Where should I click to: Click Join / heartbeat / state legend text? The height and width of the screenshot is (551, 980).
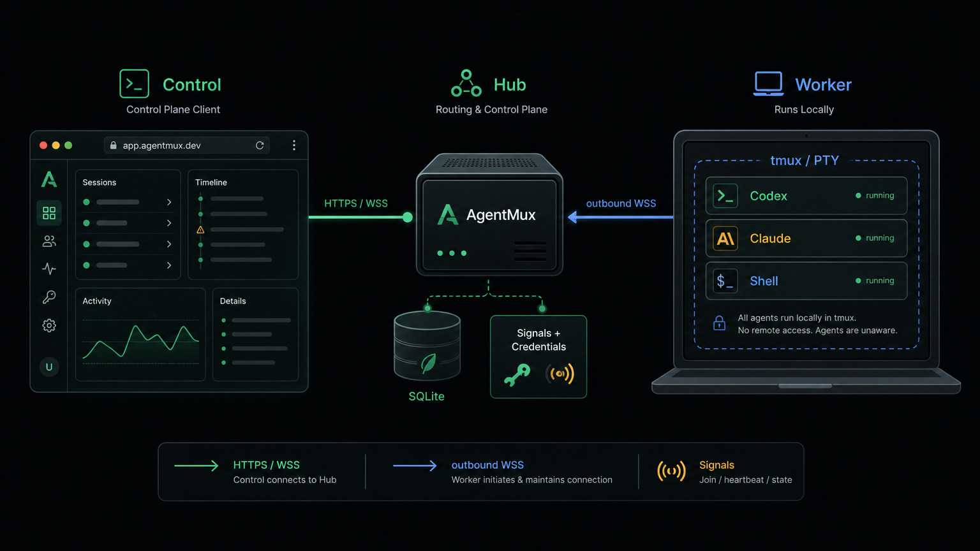coord(746,480)
